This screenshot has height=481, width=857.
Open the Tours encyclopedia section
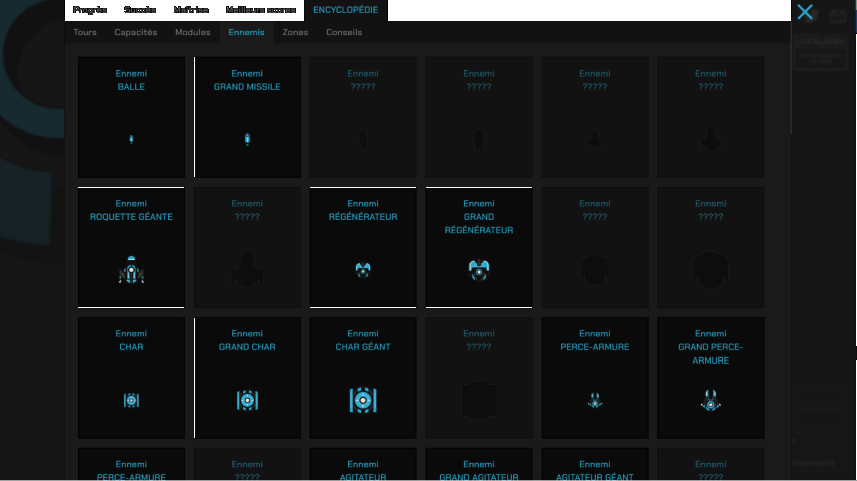tap(85, 32)
